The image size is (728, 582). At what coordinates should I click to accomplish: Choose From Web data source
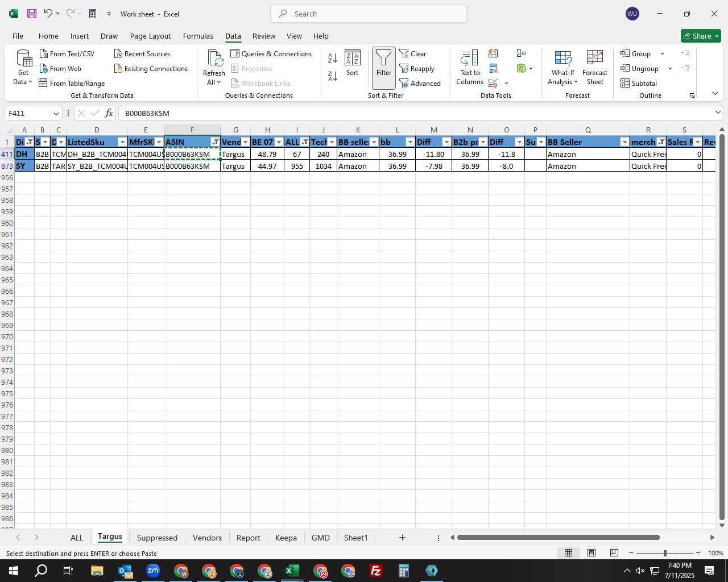pos(60,68)
